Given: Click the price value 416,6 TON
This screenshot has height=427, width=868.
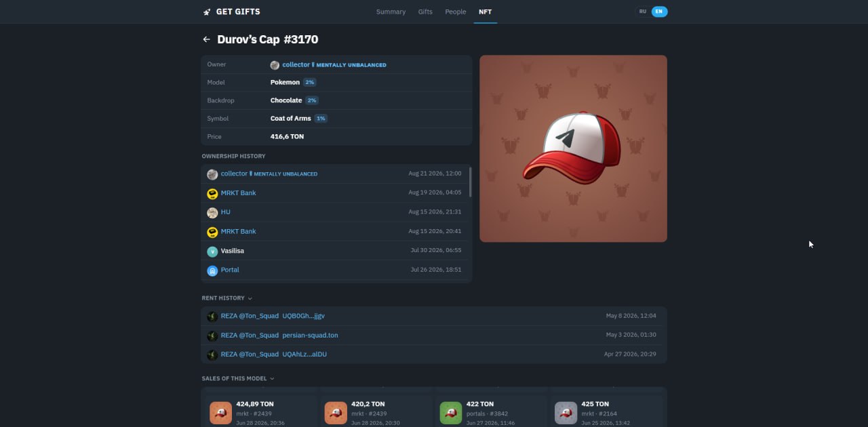Looking at the screenshot, I should point(287,137).
